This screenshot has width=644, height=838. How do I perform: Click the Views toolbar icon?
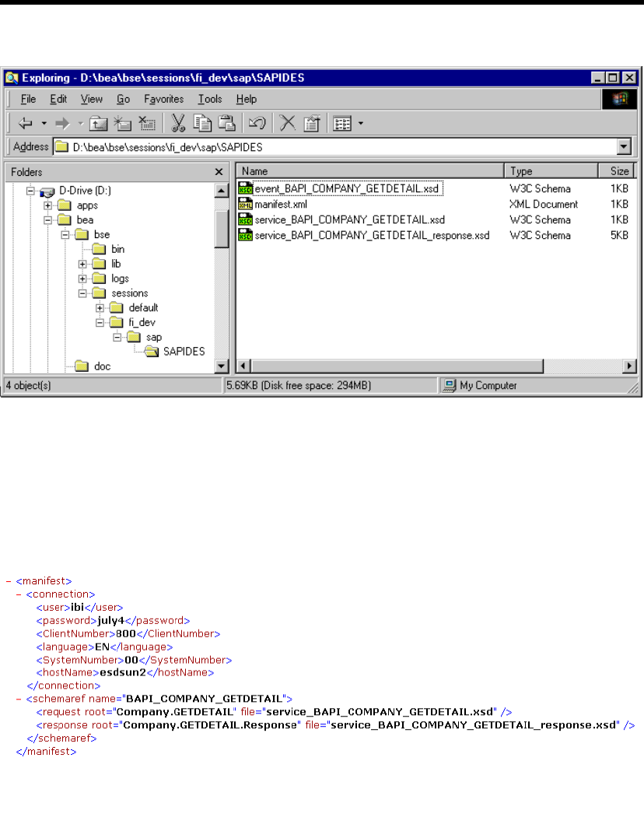[x=342, y=124]
